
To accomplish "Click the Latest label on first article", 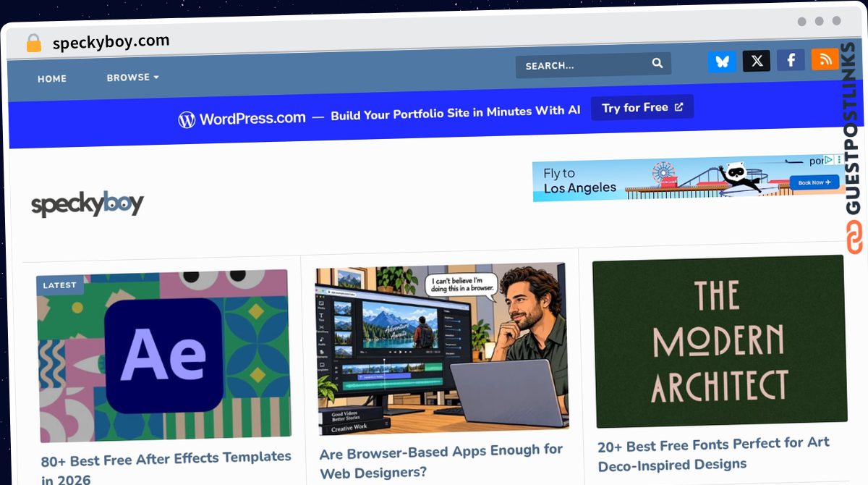I will click(x=59, y=285).
